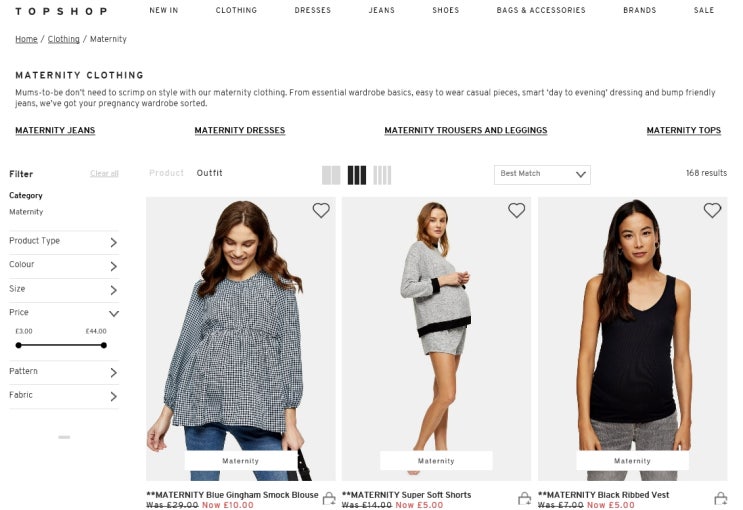The width and height of the screenshot is (743, 510).
Task: Open the Bags & Accessories menu
Action: [541, 10]
